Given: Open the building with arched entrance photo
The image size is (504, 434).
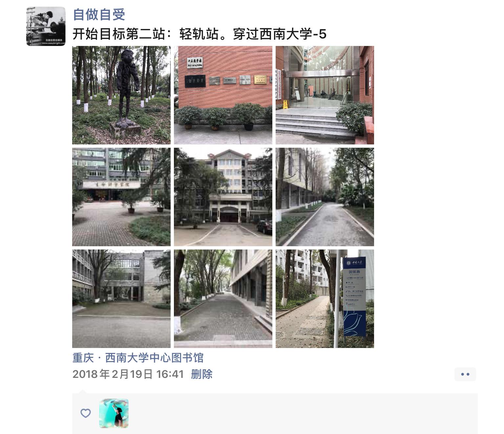Looking at the screenshot, I should point(223,197).
